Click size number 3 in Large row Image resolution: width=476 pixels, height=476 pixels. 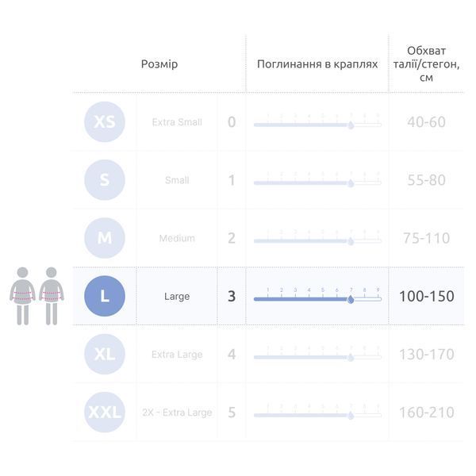[232, 296]
